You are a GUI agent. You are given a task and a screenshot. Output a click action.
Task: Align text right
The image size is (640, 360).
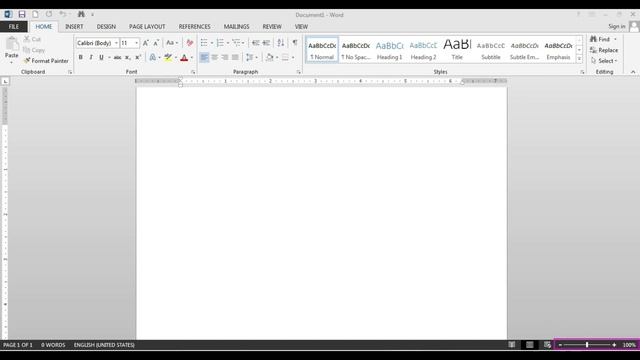(225, 58)
